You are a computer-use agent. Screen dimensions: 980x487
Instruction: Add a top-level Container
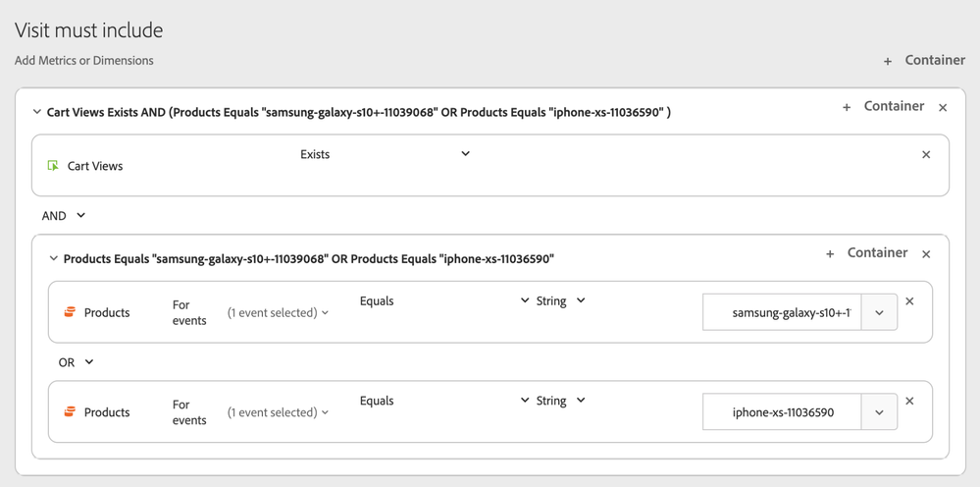924,61
